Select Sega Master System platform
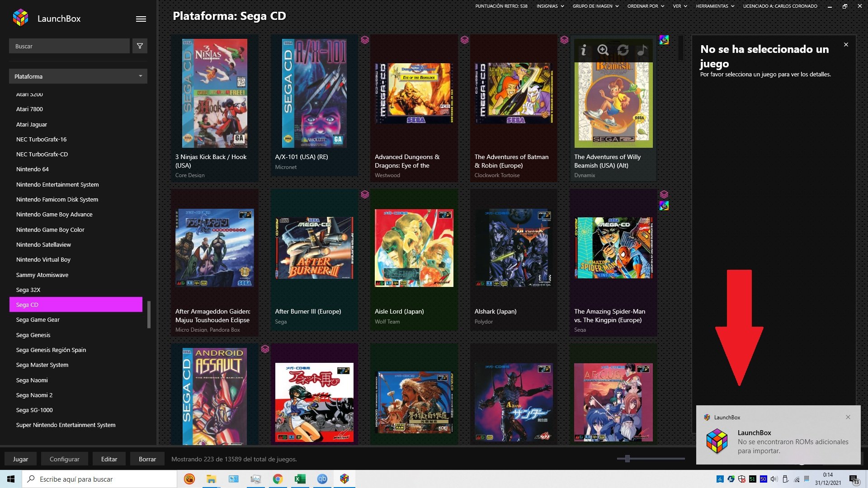The height and width of the screenshot is (488, 868). point(76,365)
